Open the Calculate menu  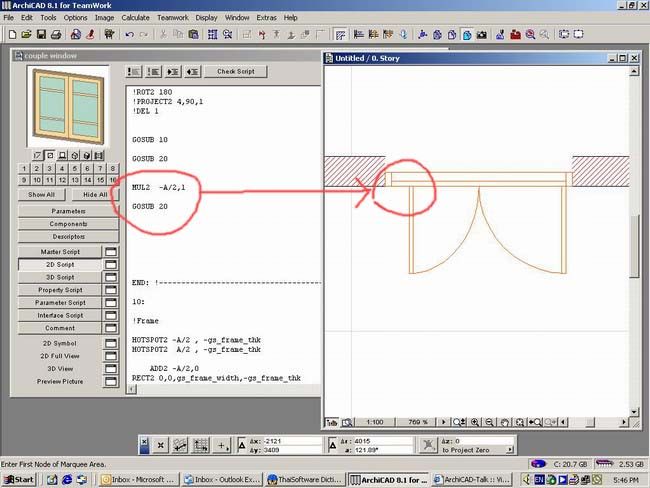click(135, 17)
